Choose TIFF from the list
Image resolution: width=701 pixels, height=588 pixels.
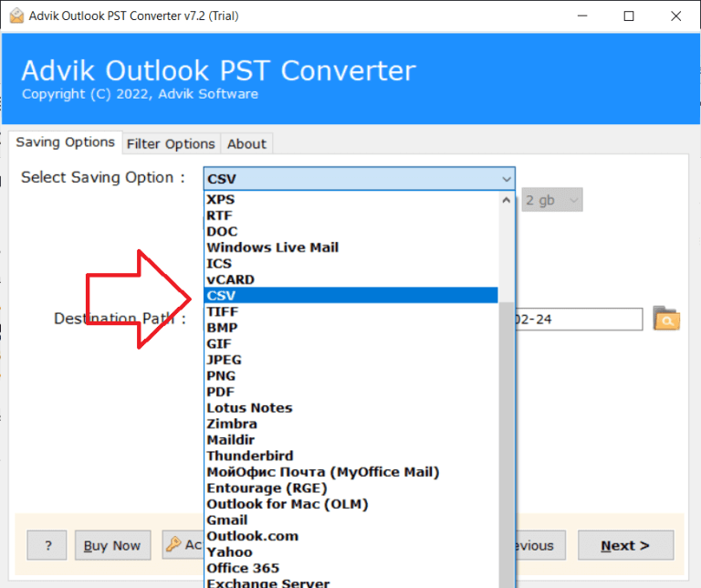point(350,311)
